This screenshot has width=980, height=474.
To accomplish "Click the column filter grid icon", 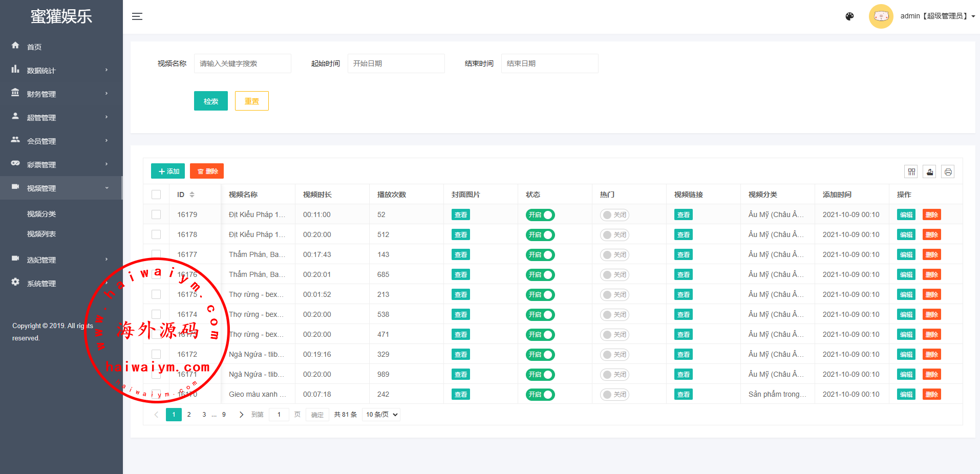I will coord(911,172).
